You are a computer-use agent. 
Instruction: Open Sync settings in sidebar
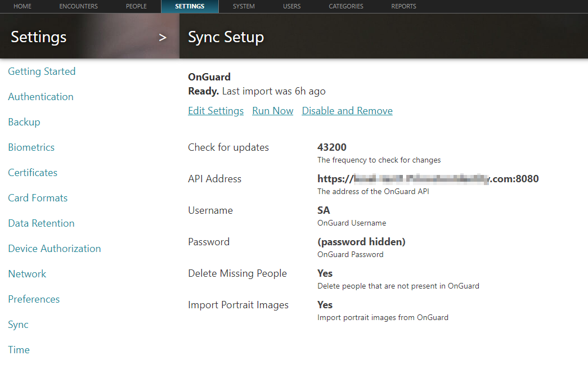[x=18, y=325]
